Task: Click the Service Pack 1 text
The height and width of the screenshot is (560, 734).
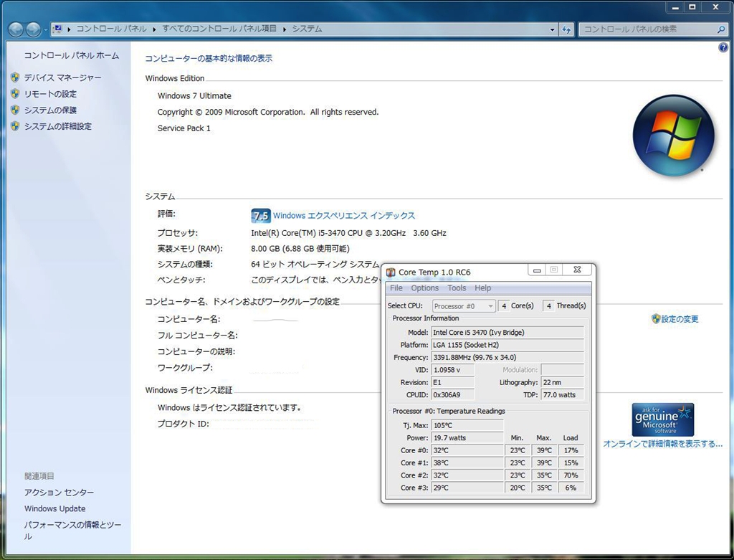Action: 184,128
